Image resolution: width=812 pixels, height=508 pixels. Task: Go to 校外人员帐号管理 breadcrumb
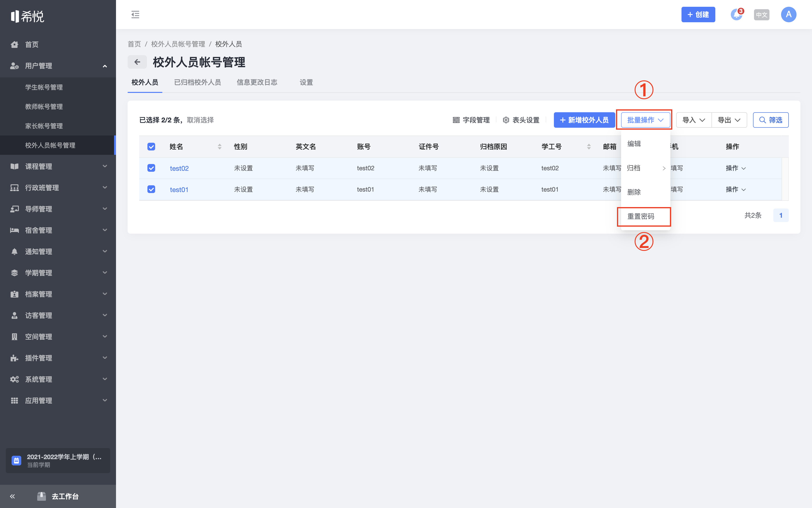point(178,44)
